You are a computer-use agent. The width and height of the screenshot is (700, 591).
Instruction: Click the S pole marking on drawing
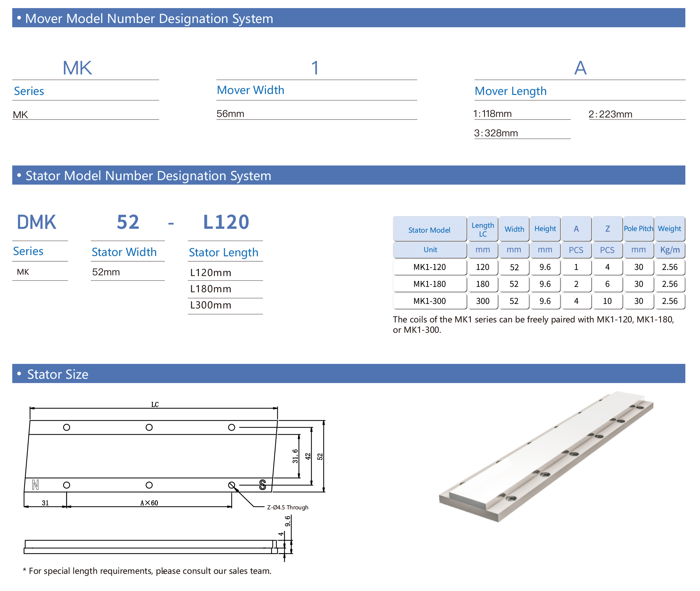(262, 484)
